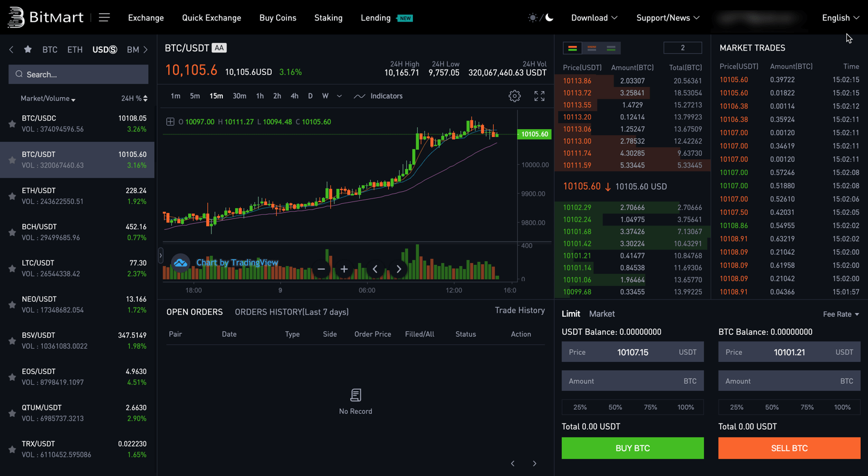Switch to light theme sun icon

[532, 17]
